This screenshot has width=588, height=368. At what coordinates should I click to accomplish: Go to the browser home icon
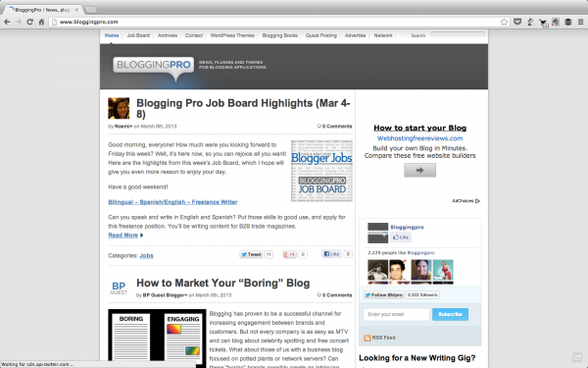point(41,23)
